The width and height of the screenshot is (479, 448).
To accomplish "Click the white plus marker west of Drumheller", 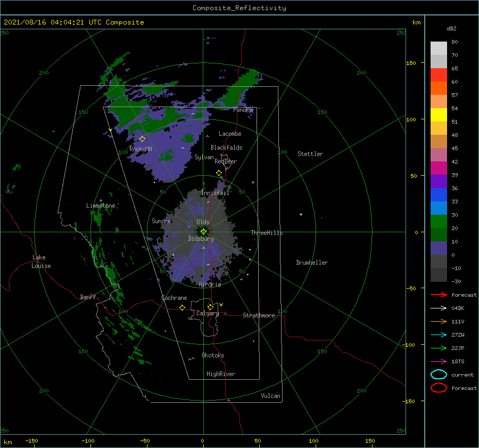I will [x=301, y=214].
